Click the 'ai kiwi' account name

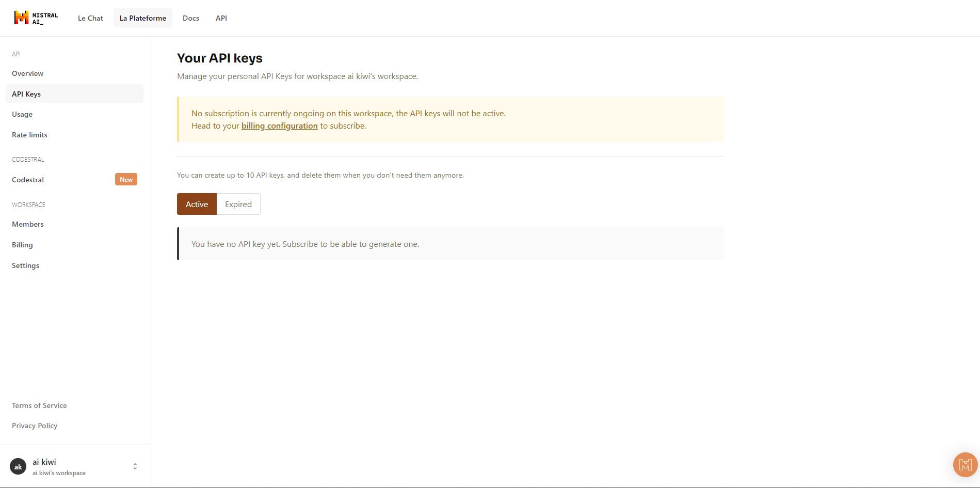(44, 462)
